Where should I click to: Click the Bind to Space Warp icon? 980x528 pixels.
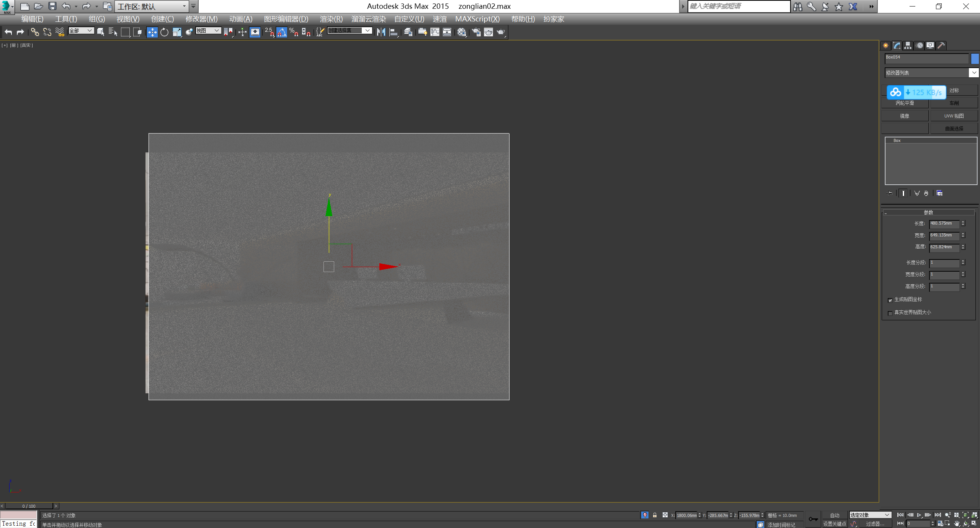coord(60,32)
